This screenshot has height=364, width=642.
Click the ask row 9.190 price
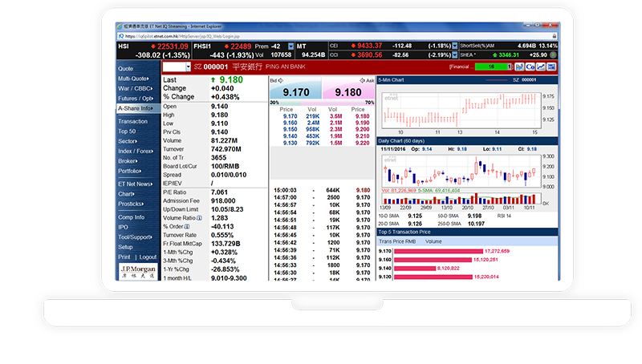tap(363, 123)
